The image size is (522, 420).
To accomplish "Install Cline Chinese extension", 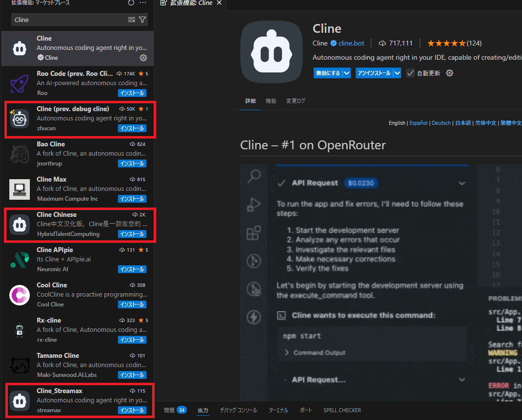I will coord(132,234).
